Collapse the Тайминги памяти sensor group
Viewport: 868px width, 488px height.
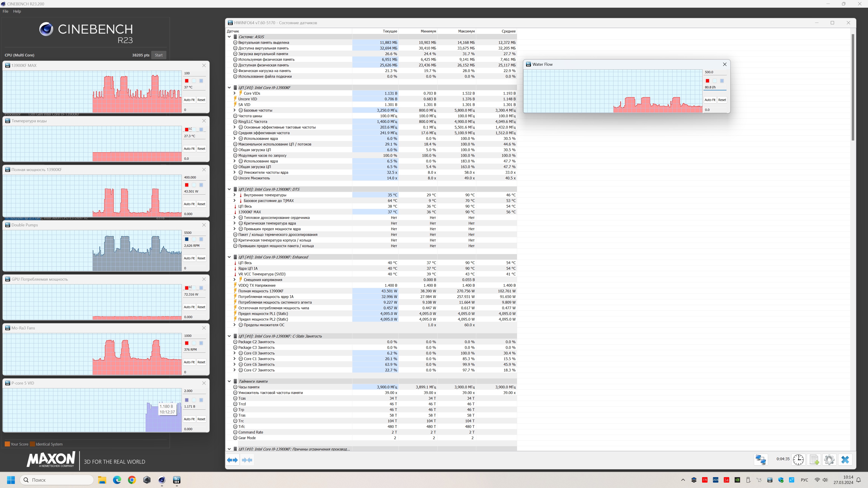click(x=229, y=381)
